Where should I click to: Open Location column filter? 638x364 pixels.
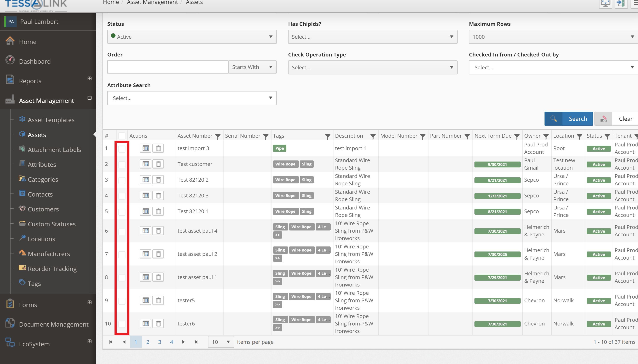(579, 137)
